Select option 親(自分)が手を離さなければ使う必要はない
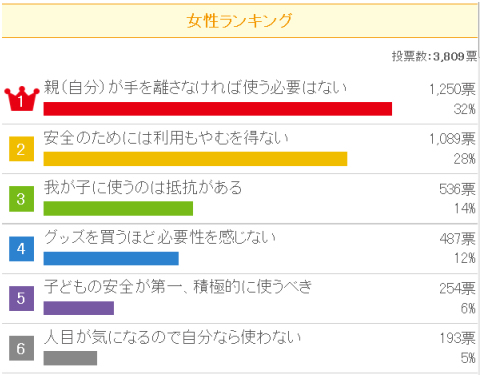 (195, 87)
